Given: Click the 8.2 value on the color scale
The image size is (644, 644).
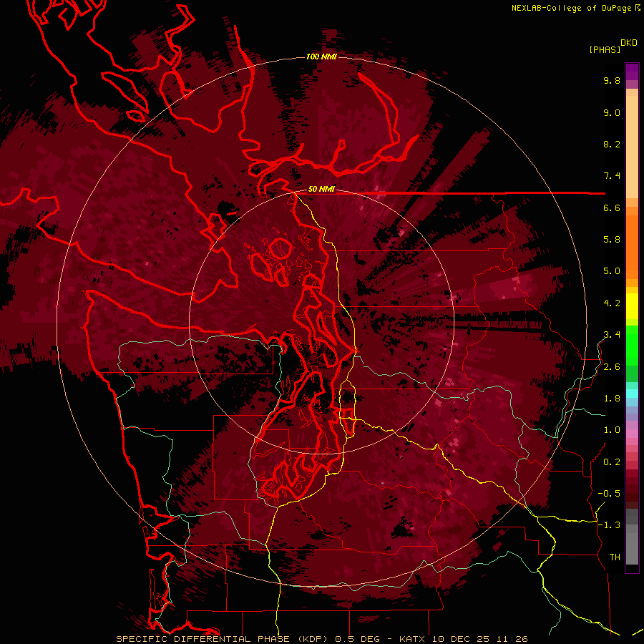Looking at the screenshot, I should pyautogui.click(x=612, y=144).
